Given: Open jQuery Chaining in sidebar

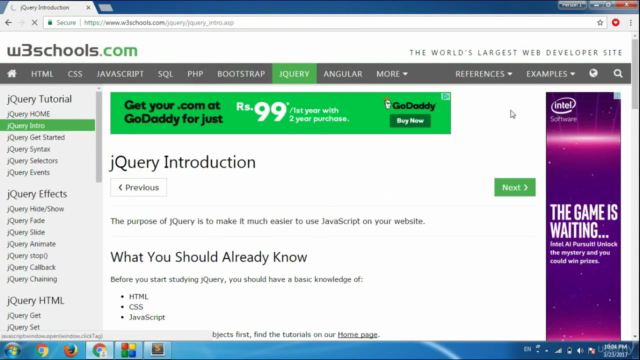Looking at the screenshot, I should pos(32,279).
